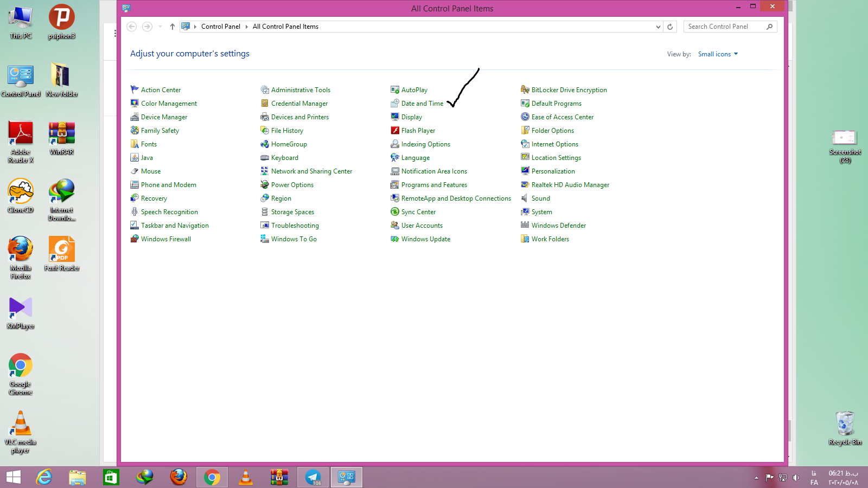Open File History icon

265,130
